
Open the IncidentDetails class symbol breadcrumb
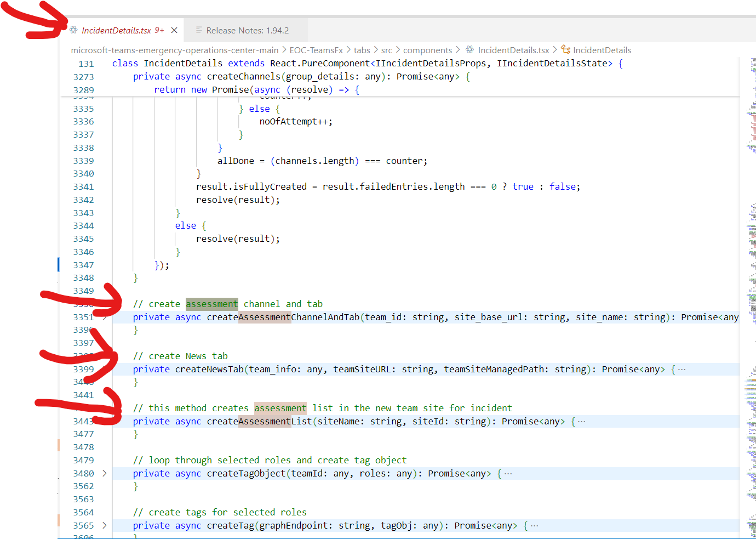(x=602, y=50)
